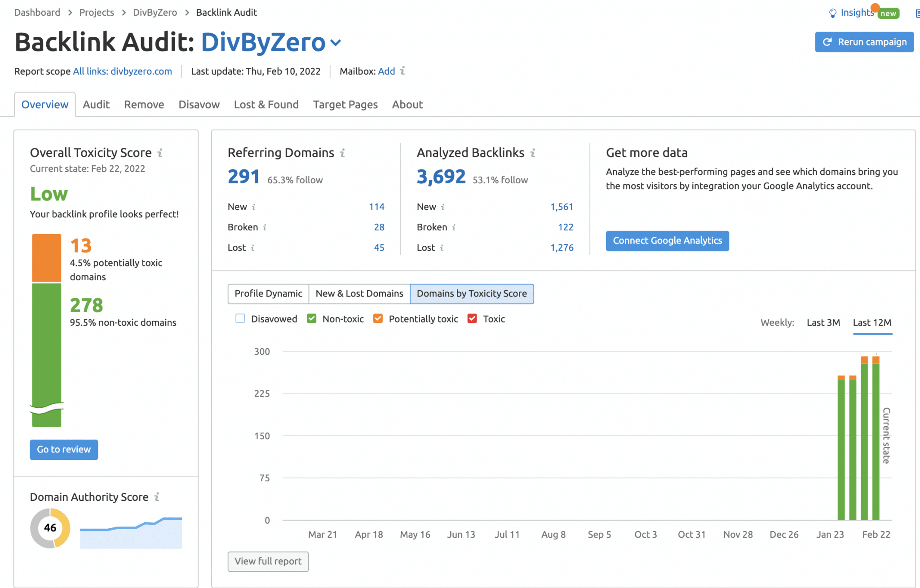The width and height of the screenshot is (920, 588).
Task: Click the Insights link
Action: (857, 13)
